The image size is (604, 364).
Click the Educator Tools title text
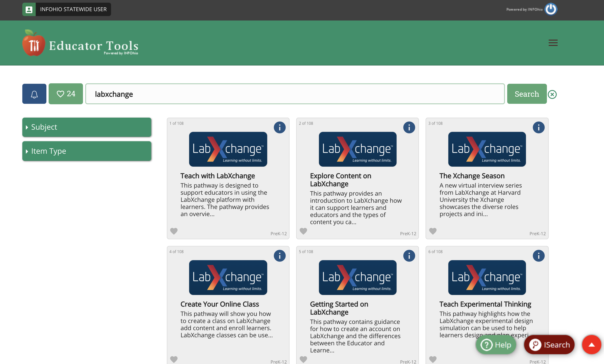click(x=94, y=45)
